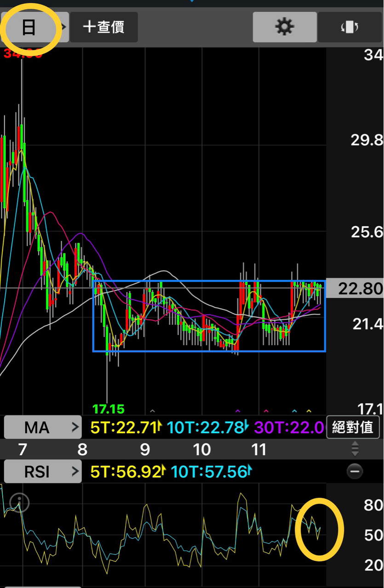Tap the yellow caret marker below chart

[x=309, y=411]
